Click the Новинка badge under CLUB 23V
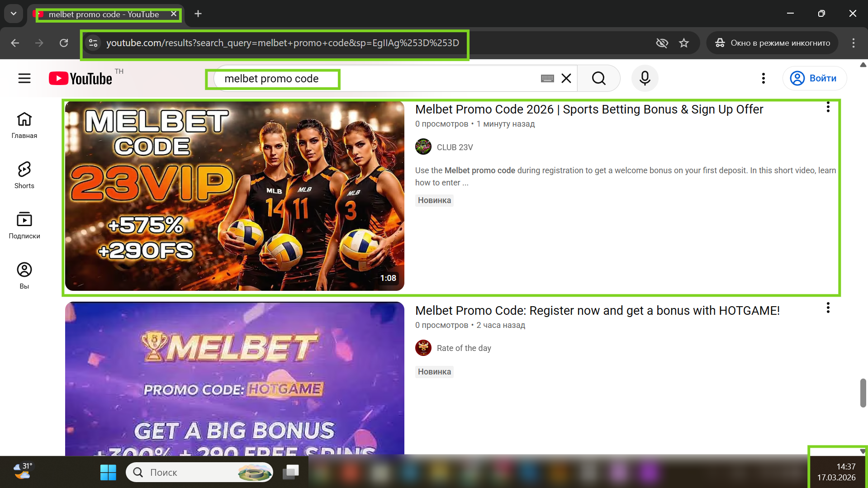The width and height of the screenshot is (868, 488). pyautogui.click(x=434, y=200)
